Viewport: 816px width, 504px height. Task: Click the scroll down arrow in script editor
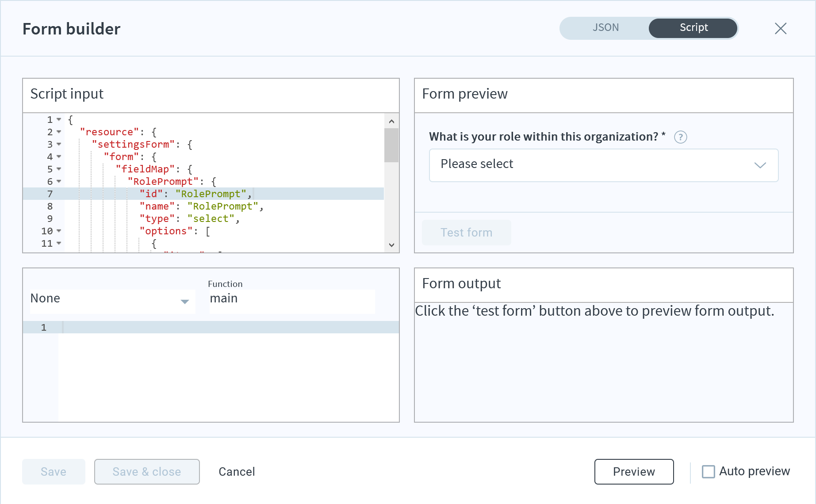tap(391, 245)
